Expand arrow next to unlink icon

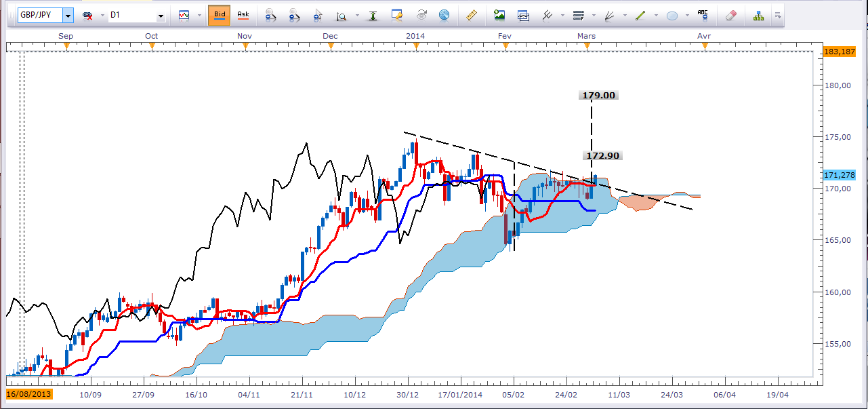tap(102, 15)
